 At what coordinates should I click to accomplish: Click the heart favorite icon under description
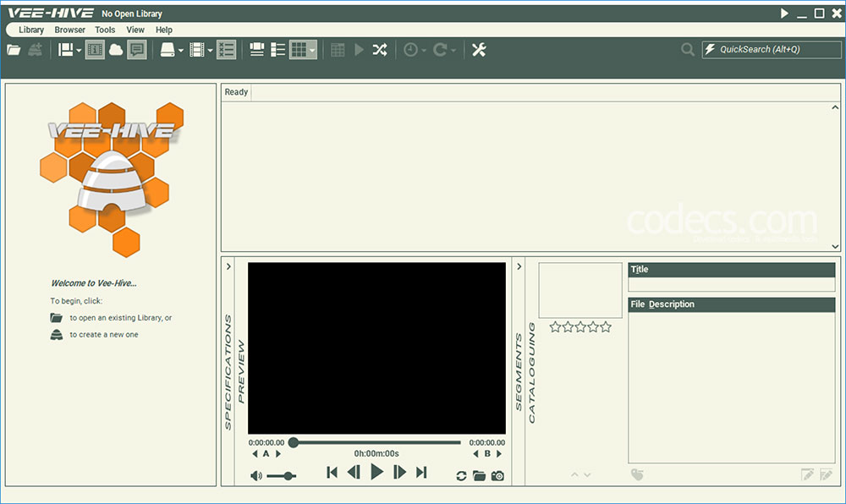(637, 474)
